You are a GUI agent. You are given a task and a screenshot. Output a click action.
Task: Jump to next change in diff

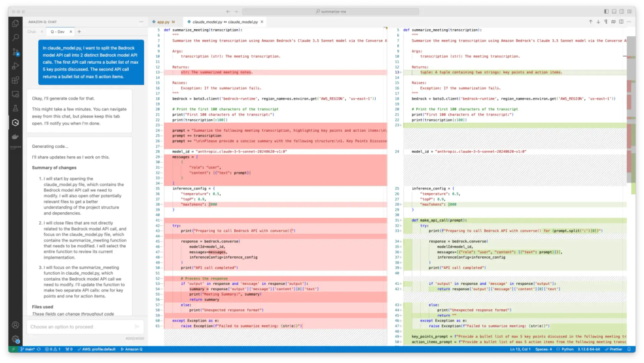(x=598, y=22)
